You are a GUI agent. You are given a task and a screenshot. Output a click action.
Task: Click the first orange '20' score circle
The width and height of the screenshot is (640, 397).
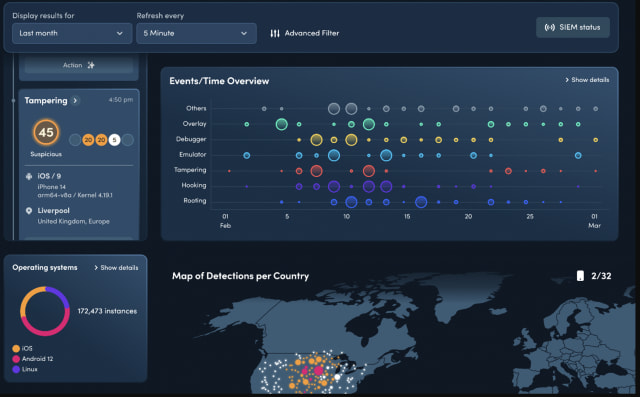click(88, 140)
